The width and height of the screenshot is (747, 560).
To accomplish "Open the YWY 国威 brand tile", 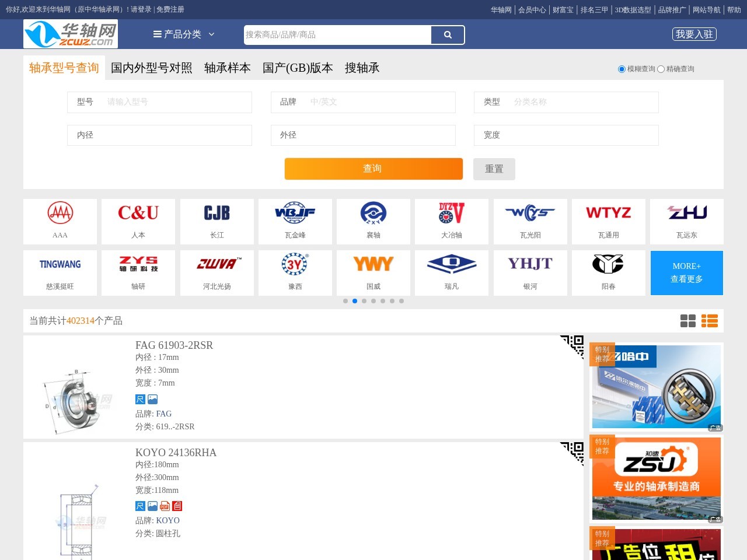I will (373, 273).
